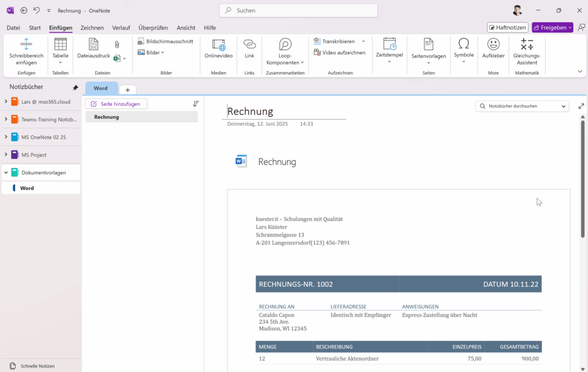588x372 pixels.
Task: Collapse the ribbon with the chevron
Action: click(x=580, y=71)
